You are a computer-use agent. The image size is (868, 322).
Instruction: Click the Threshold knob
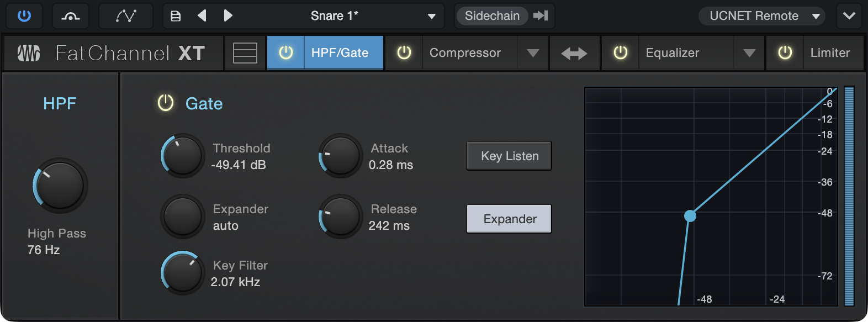click(183, 156)
